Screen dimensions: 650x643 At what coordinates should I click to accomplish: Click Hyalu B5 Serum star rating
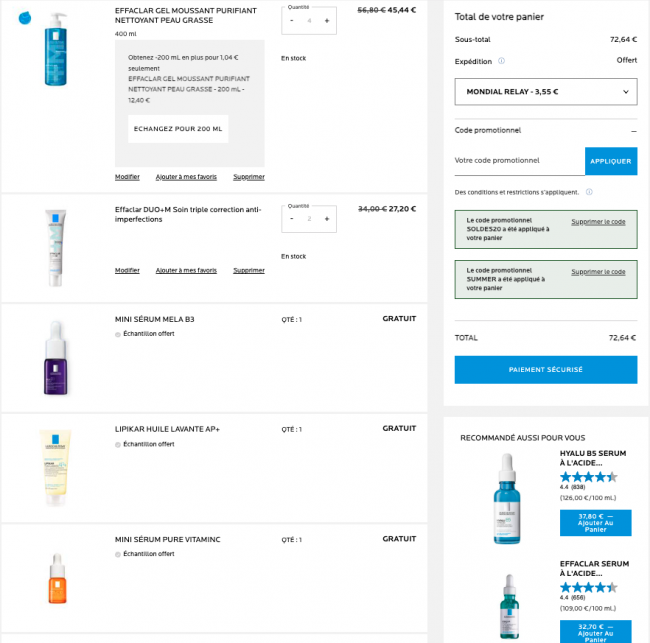(589, 477)
